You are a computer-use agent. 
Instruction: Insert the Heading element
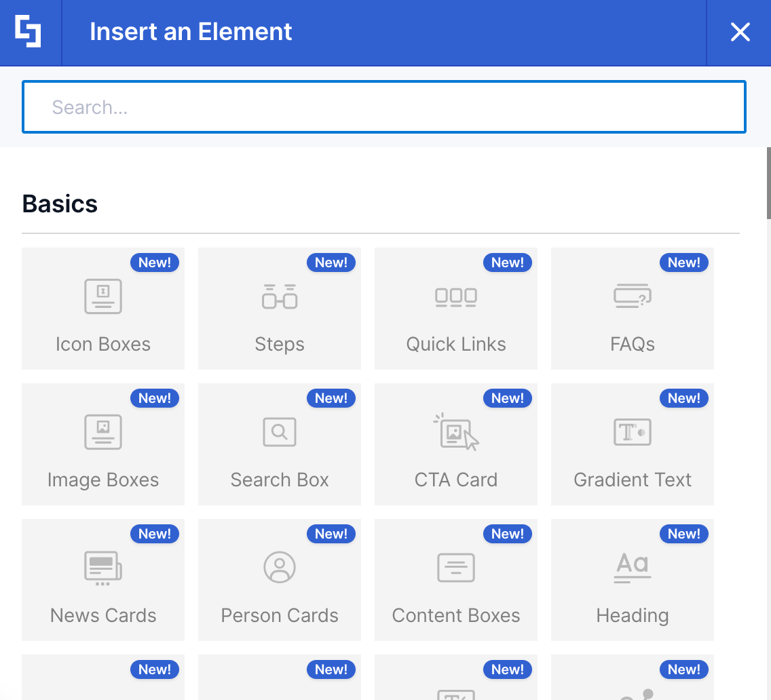click(633, 580)
